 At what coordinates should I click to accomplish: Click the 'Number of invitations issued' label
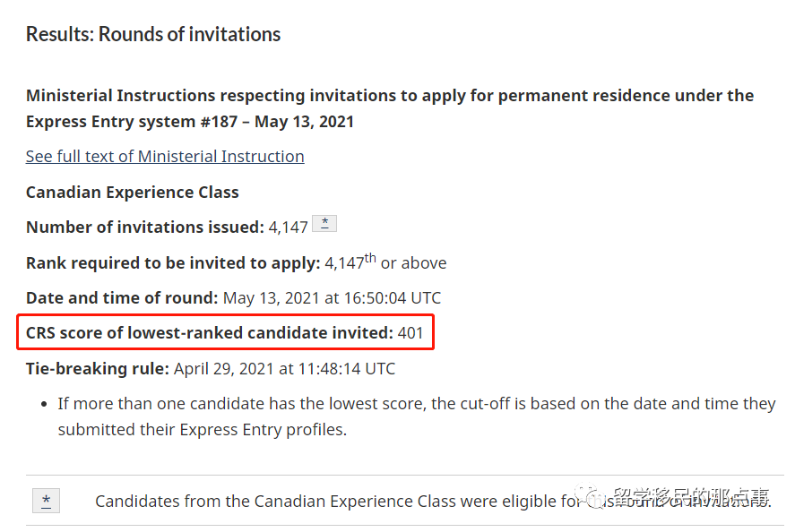pyautogui.click(x=144, y=227)
